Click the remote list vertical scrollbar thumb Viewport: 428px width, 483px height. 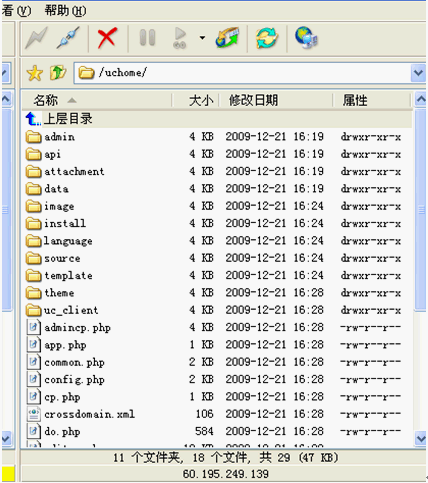421,210
